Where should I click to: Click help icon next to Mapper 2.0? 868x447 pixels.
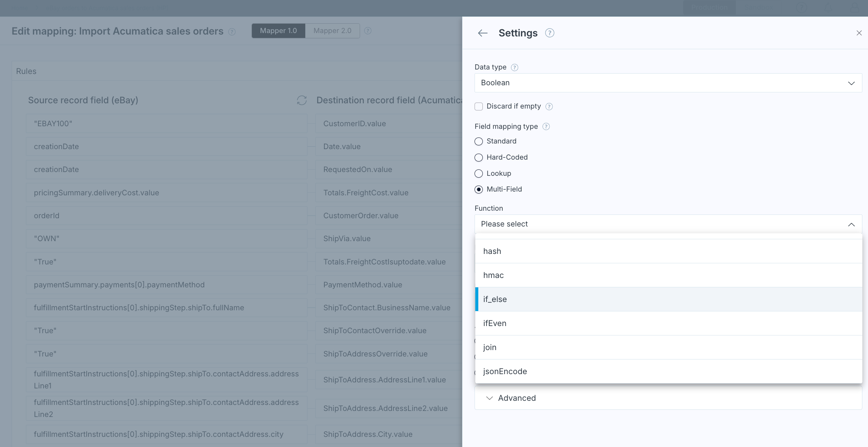(368, 31)
